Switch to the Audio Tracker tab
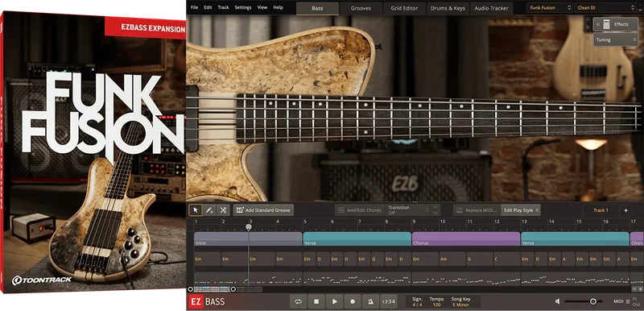The image size is (644, 311). point(491,8)
